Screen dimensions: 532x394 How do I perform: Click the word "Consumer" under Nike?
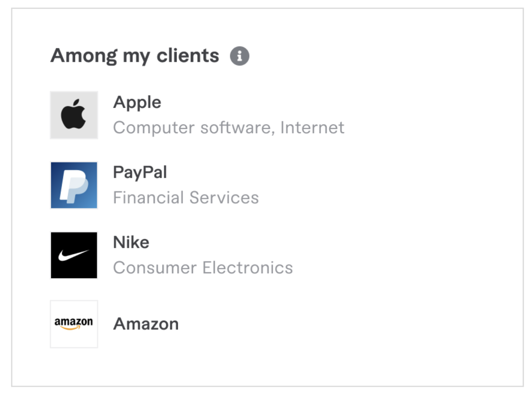pos(155,268)
